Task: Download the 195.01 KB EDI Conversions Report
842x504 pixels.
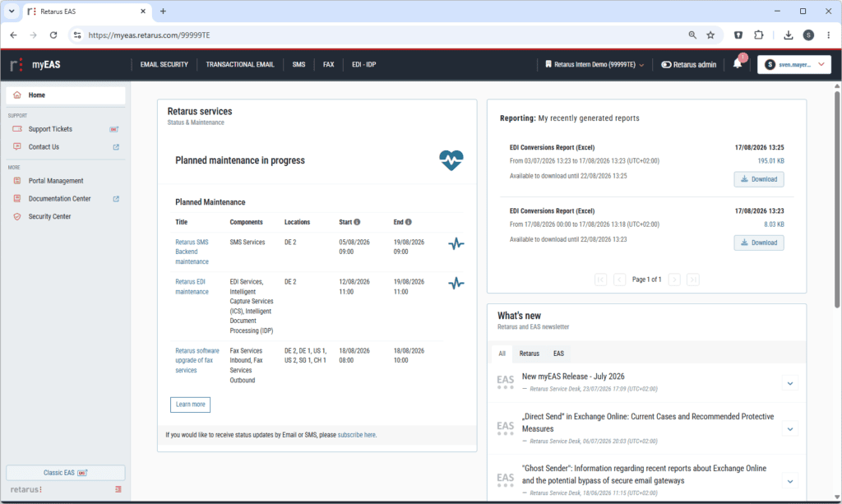Action: (x=759, y=179)
